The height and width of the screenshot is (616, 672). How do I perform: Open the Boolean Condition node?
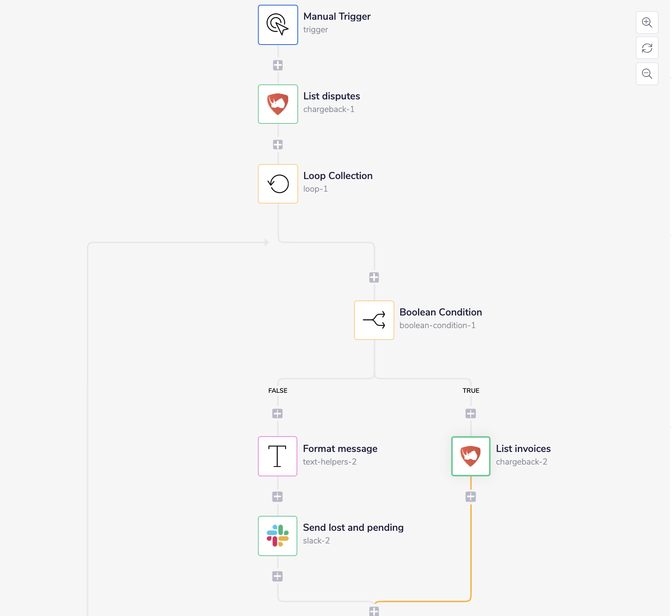tap(374, 320)
